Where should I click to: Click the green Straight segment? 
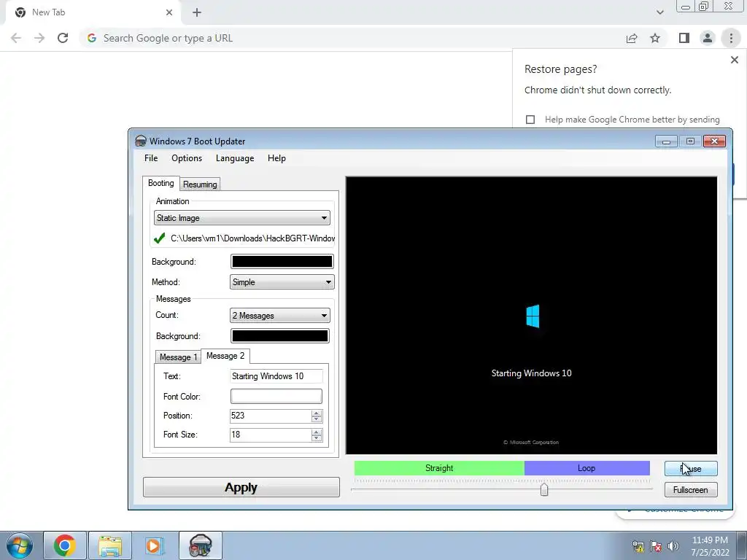tap(439, 468)
